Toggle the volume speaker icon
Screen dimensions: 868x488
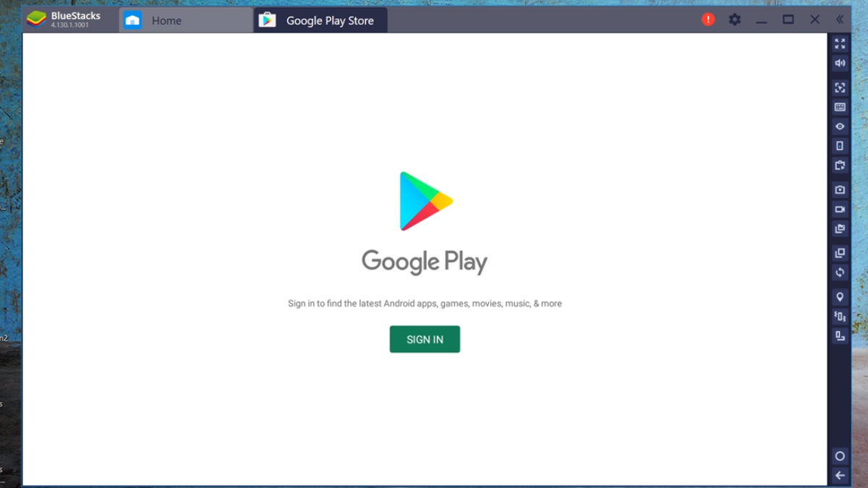coord(840,64)
